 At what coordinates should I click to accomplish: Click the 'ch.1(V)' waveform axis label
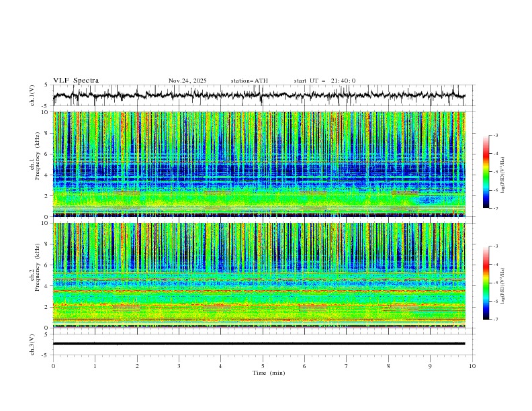(32, 95)
